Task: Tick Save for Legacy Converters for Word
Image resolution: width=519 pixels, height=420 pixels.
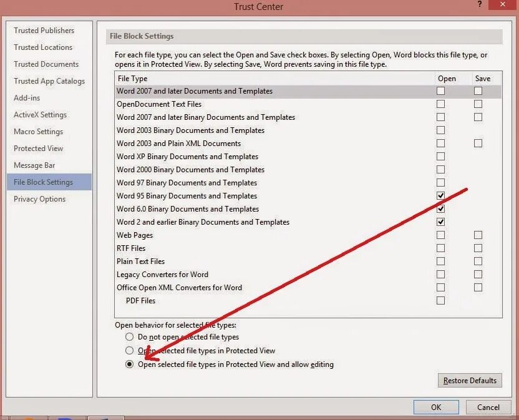Action: click(478, 274)
